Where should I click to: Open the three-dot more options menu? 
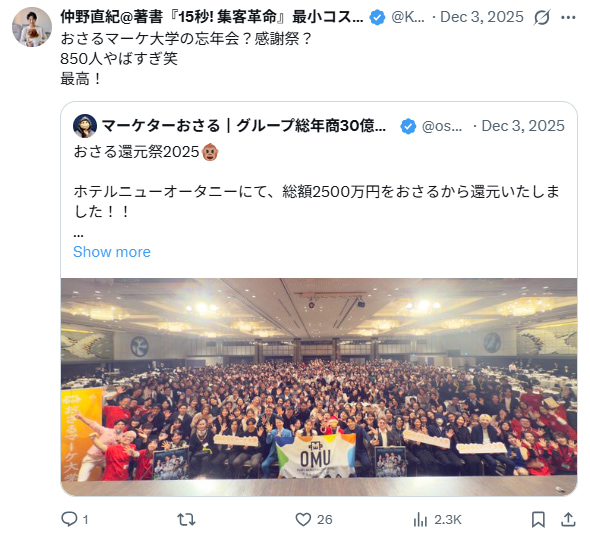[x=568, y=17]
